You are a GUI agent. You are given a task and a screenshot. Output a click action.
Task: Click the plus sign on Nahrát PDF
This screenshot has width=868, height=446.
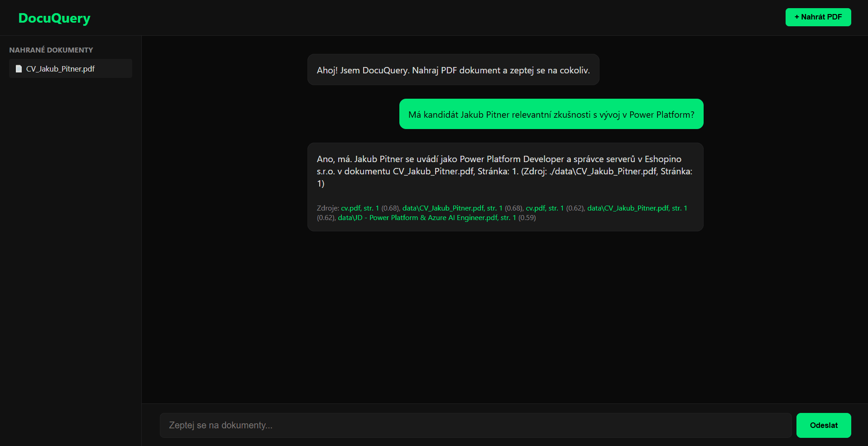pos(797,17)
